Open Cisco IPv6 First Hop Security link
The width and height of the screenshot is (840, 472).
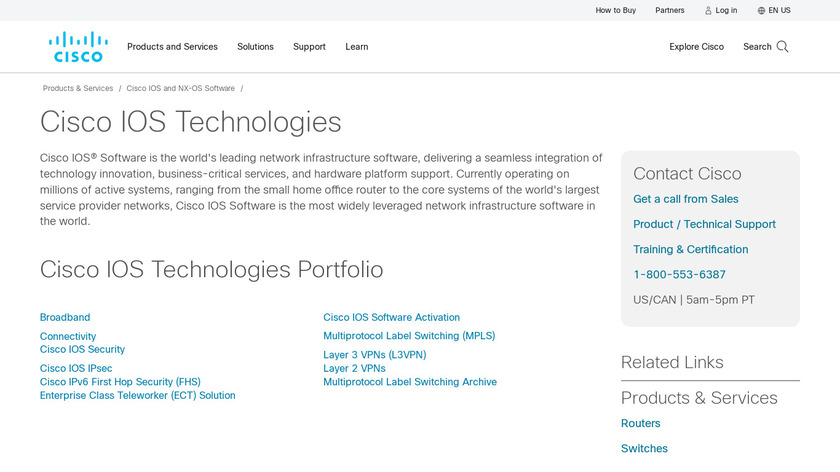click(120, 382)
